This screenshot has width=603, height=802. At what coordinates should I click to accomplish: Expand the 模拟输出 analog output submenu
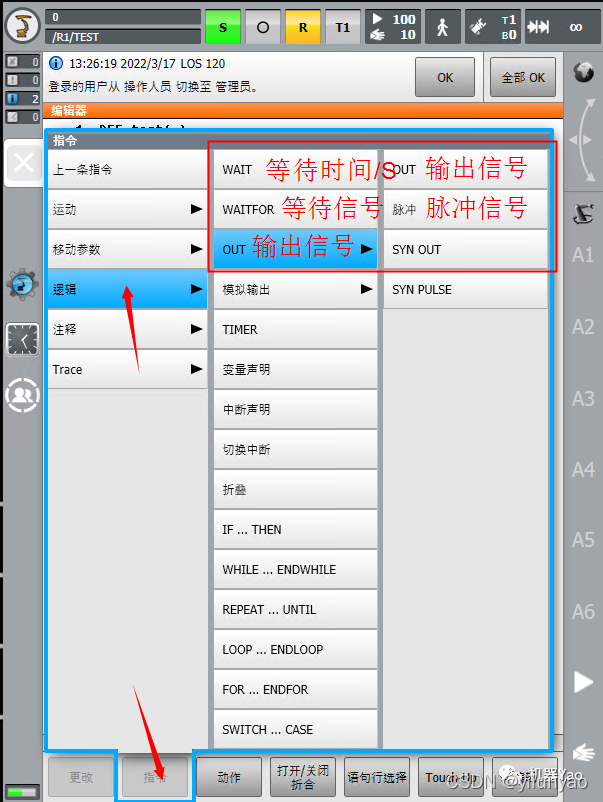coord(296,289)
